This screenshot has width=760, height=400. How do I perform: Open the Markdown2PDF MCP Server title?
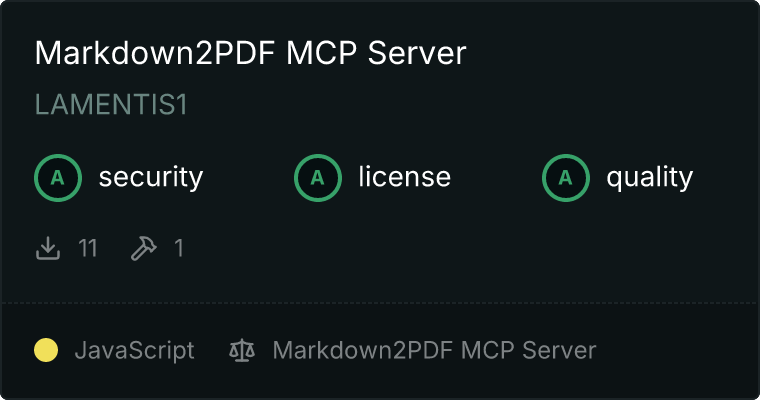tap(250, 53)
